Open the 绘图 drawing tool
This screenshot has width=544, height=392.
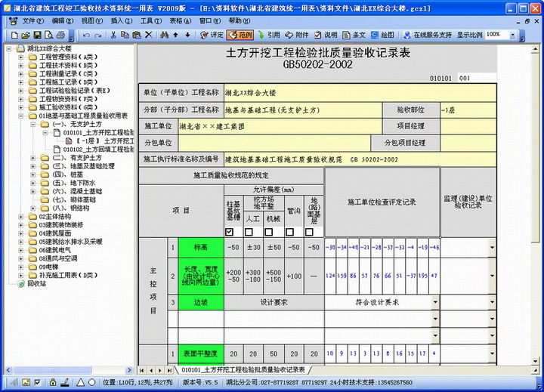click(x=382, y=35)
